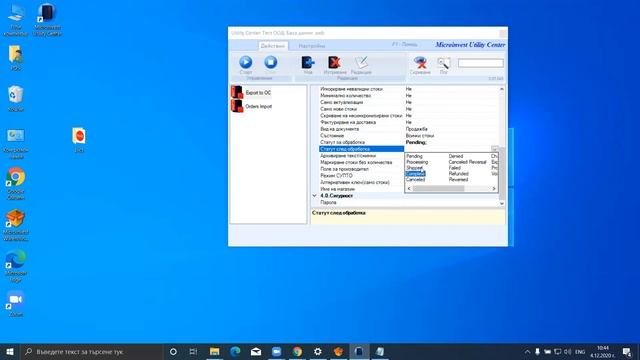
Task: Choose Processing in the status dropdown list
Action: (417, 162)
